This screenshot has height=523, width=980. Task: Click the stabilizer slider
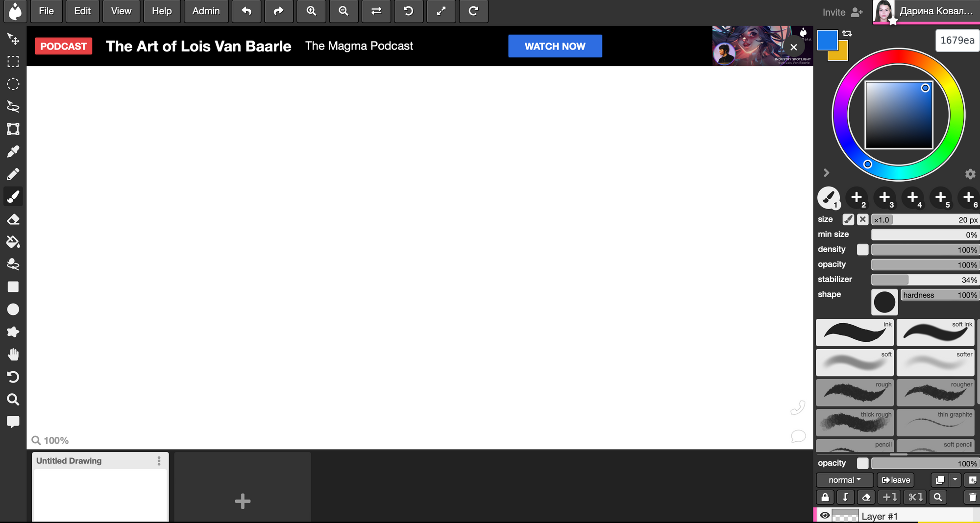point(925,280)
